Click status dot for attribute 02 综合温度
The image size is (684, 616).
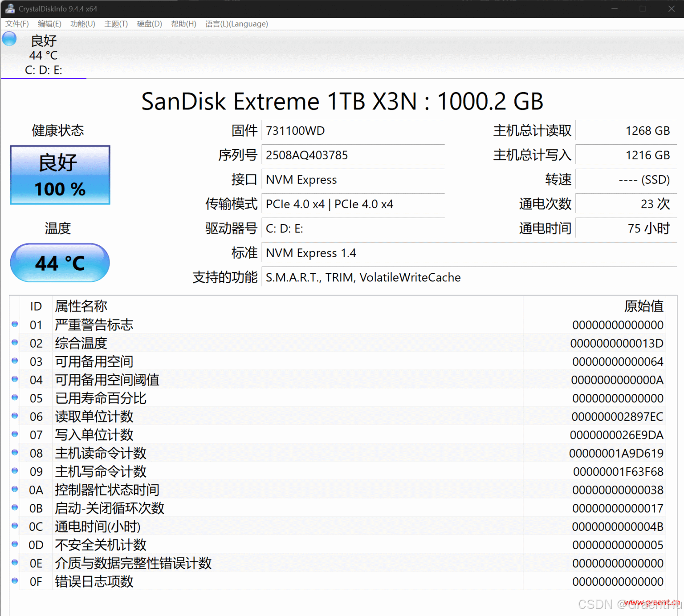pyautogui.click(x=15, y=343)
